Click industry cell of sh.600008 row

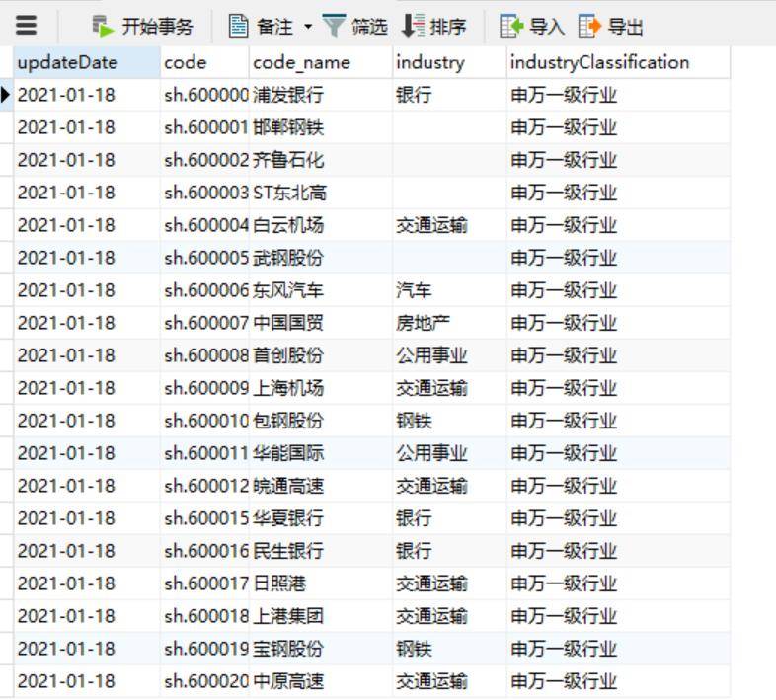point(449,355)
